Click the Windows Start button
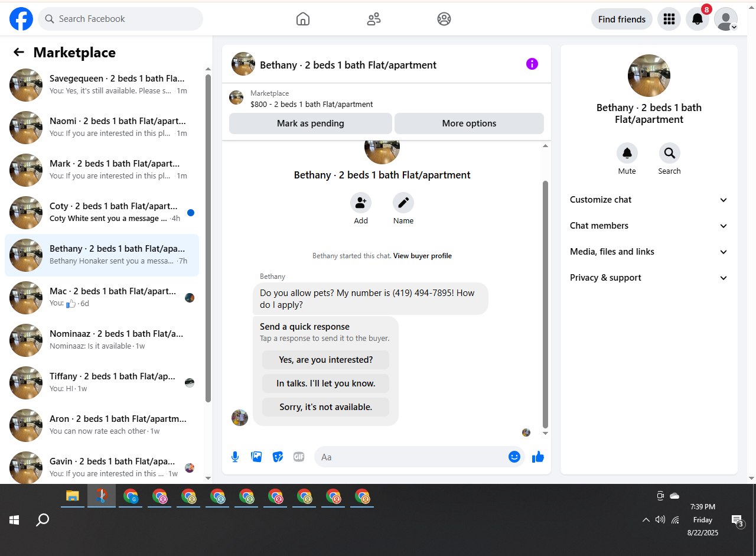This screenshot has height=556, width=756. point(14,520)
